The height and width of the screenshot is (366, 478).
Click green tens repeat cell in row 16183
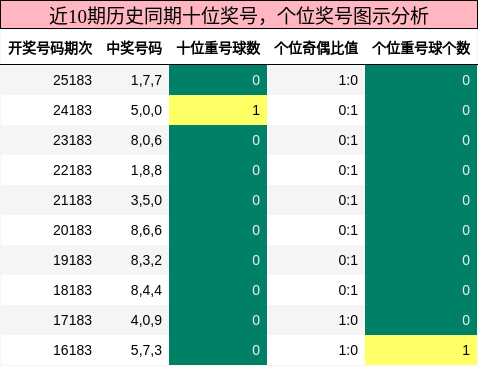pyautogui.click(x=218, y=350)
